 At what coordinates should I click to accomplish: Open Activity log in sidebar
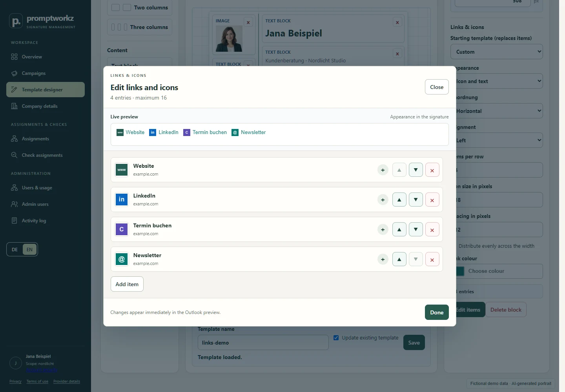coord(46,221)
